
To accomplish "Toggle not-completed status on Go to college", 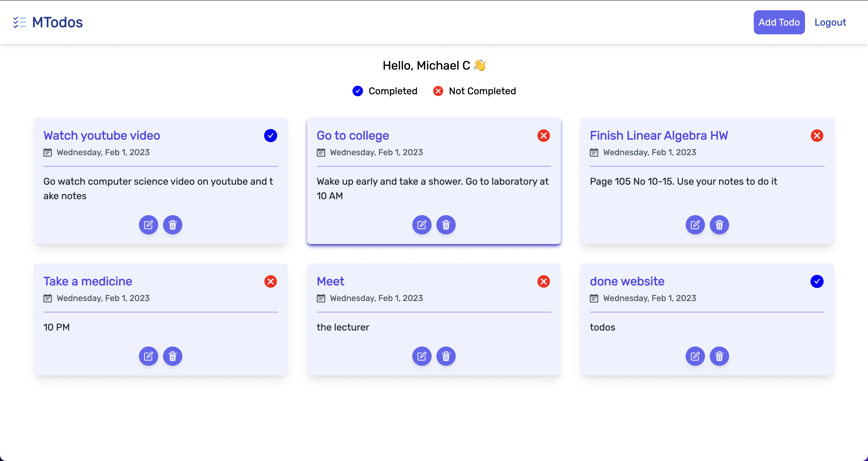I will pos(544,136).
